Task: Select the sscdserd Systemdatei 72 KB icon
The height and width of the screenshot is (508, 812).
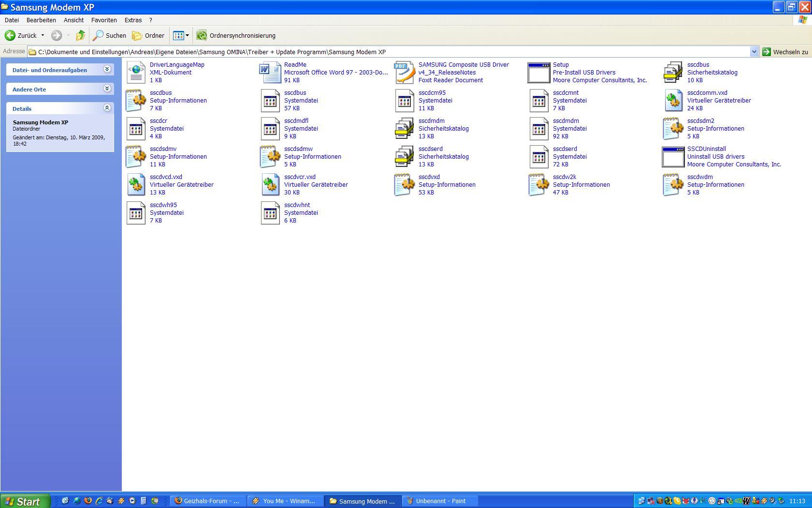Action: (x=539, y=157)
